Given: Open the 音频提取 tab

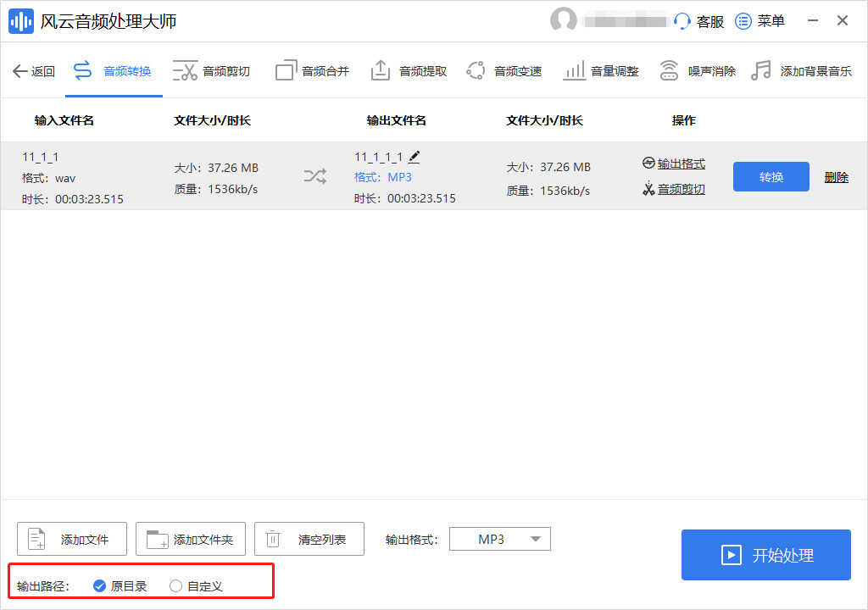Looking at the screenshot, I should pyautogui.click(x=409, y=71).
